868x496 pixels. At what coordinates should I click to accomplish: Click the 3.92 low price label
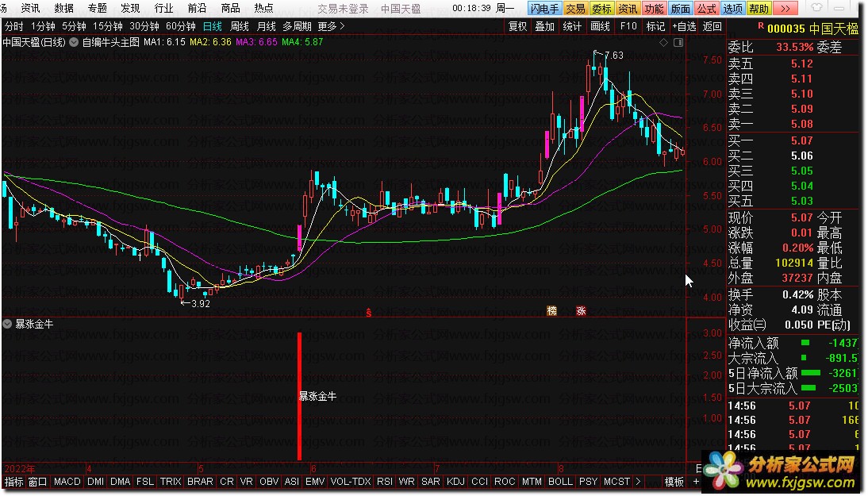(201, 303)
